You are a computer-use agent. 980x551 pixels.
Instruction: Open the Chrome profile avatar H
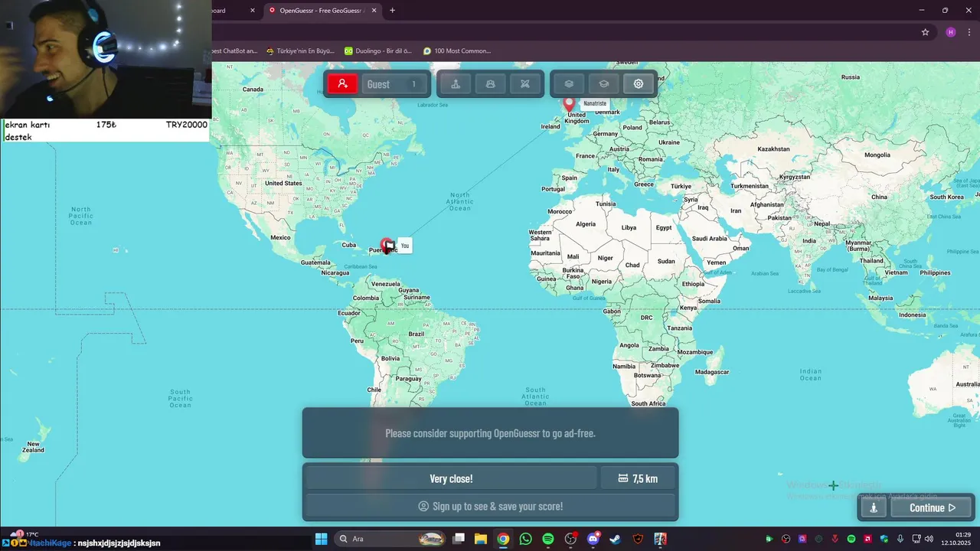coord(950,32)
